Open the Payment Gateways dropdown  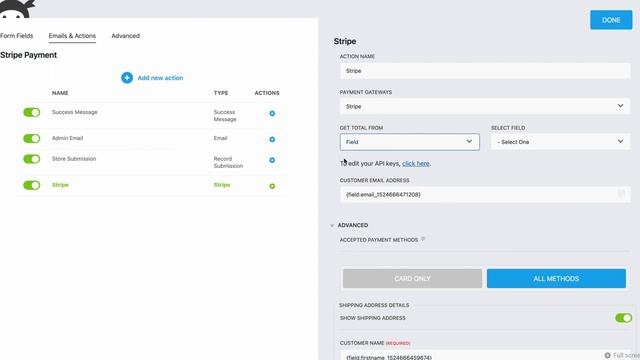coord(485,106)
